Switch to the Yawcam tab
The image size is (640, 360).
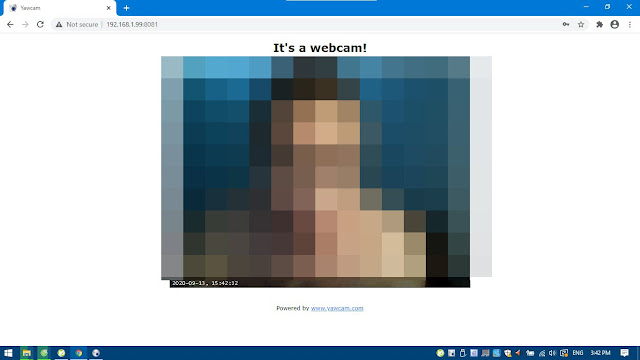(x=60, y=8)
